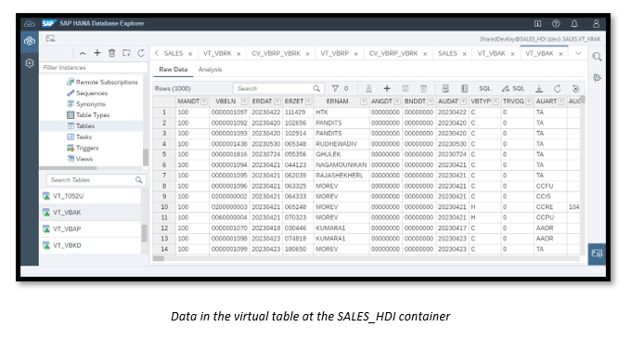Click the Filter Instances input field
This screenshot has height=340, width=644.
[x=94, y=68]
